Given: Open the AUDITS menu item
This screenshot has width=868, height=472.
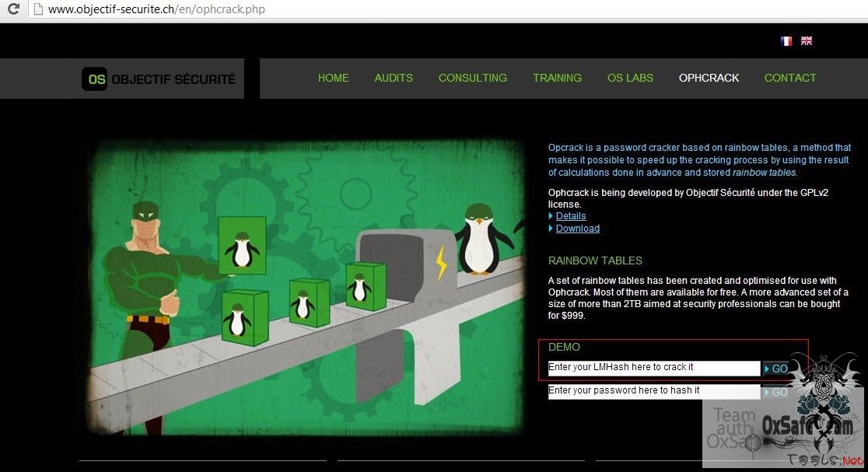Looking at the screenshot, I should pyautogui.click(x=394, y=78).
